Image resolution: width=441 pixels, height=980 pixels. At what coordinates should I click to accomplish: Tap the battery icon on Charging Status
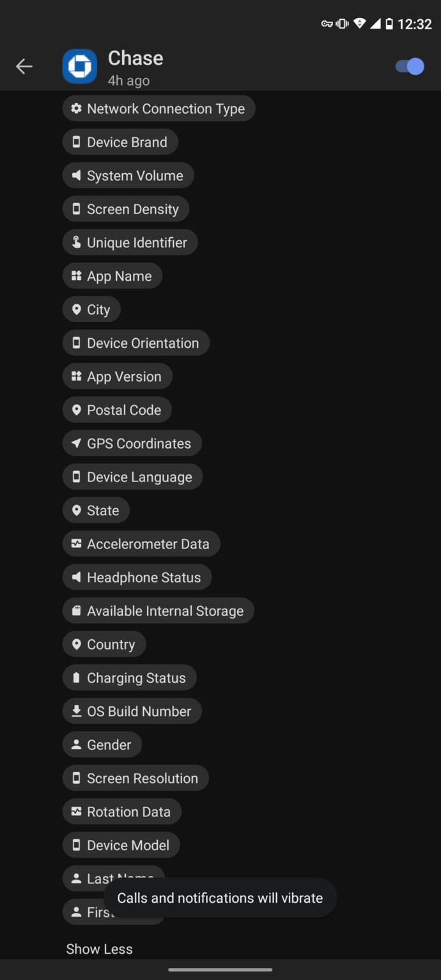[x=76, y=678]
